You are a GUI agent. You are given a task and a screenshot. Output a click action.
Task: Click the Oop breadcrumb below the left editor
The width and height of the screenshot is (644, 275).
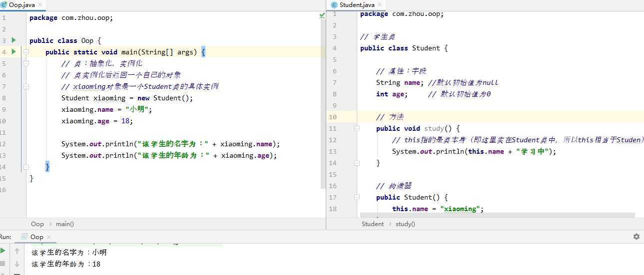coord(37,224)
